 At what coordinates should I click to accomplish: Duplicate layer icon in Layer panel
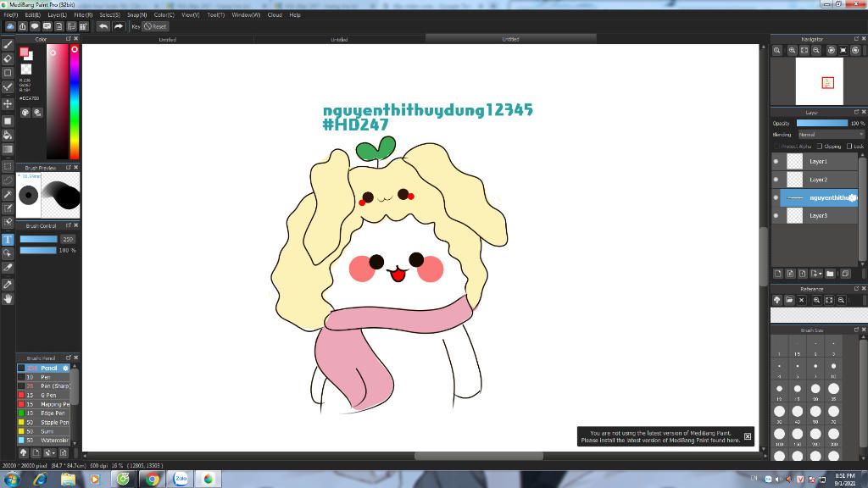845,274
